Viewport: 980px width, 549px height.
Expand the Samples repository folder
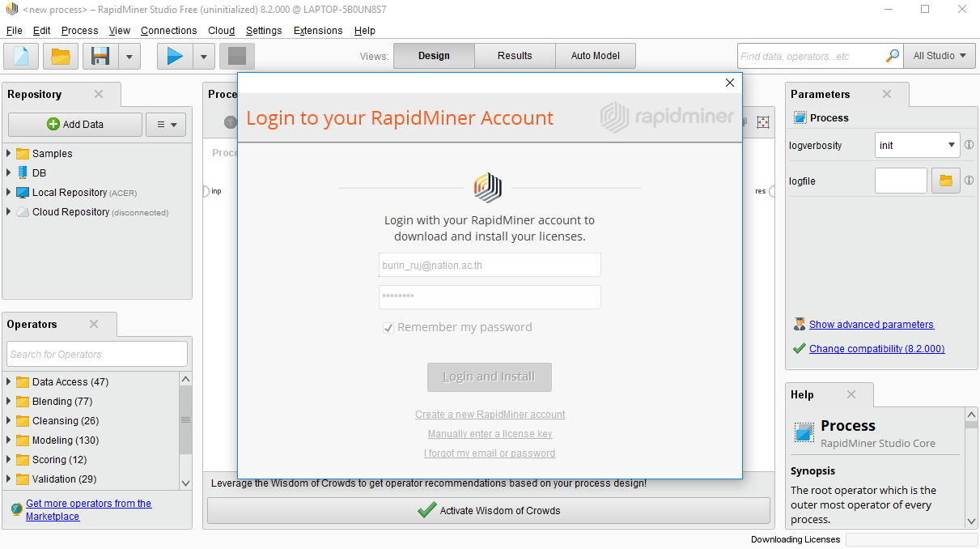(x=9, y=154)
